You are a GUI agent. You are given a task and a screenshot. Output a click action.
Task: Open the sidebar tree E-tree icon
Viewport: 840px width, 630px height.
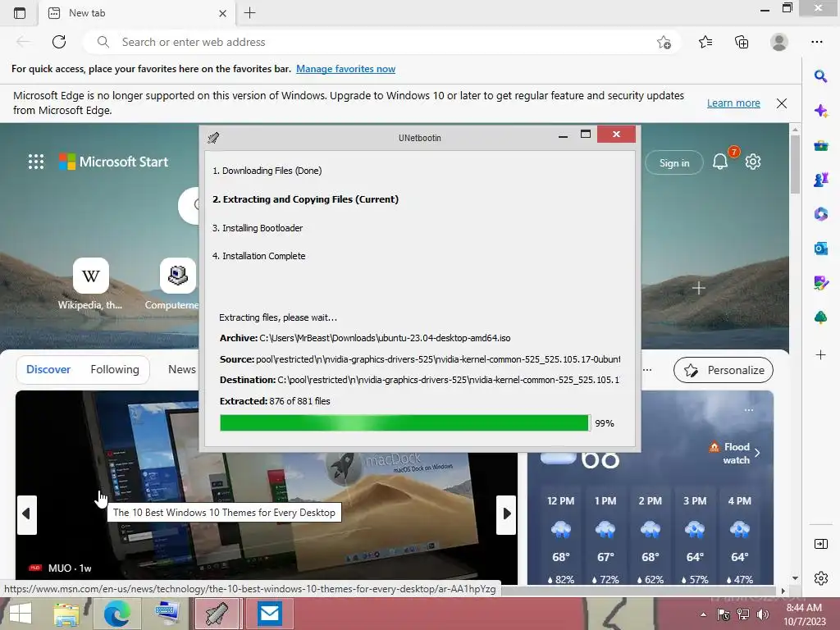point(820,317)
